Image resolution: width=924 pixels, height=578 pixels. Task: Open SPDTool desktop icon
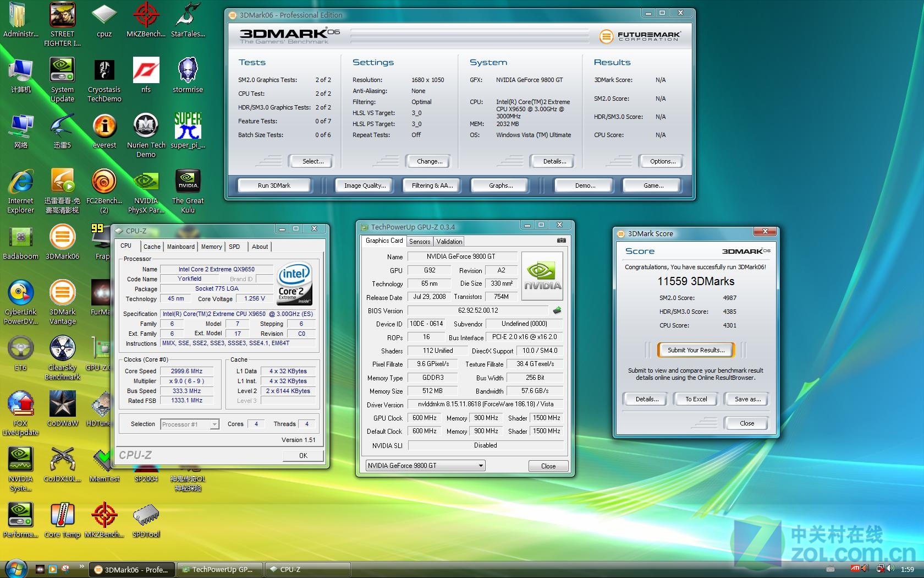[x=146, y=520]
